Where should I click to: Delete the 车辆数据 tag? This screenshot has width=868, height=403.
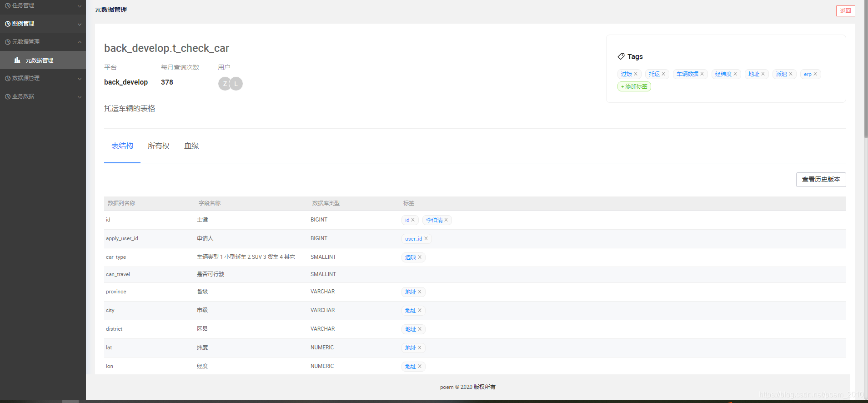(702, 74)
